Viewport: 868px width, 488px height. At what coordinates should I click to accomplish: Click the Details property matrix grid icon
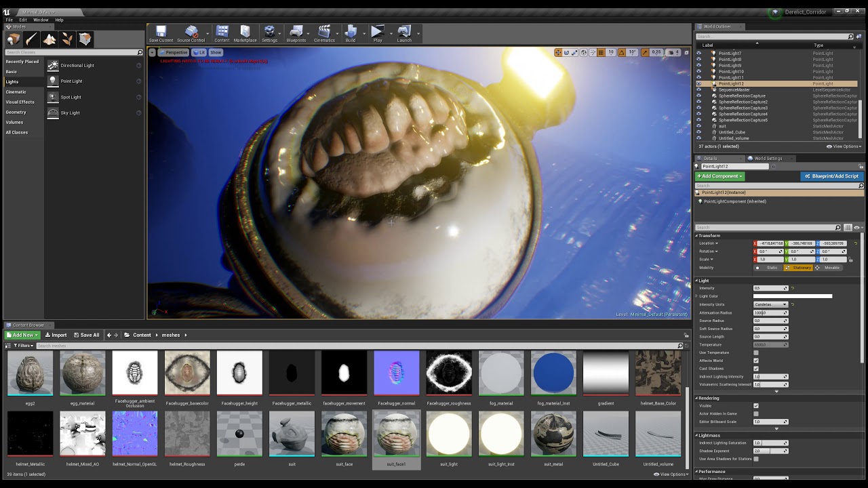point(848,228)
